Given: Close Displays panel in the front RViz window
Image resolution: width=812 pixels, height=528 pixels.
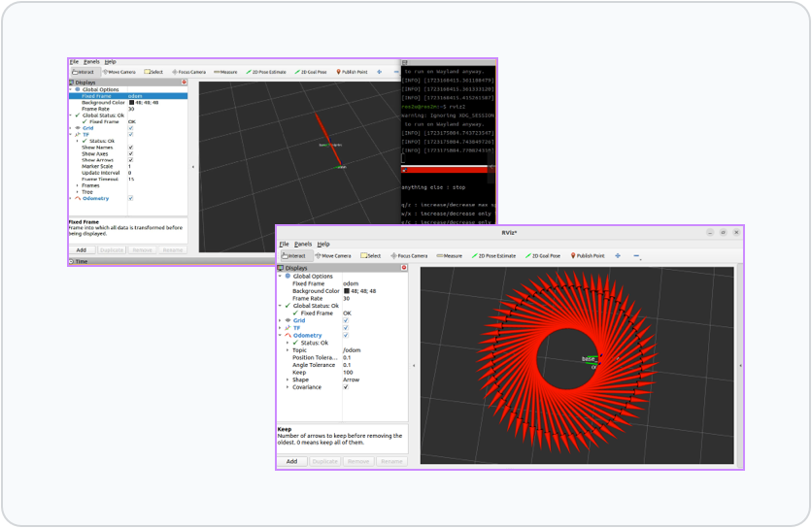Looking at the screenshot, I should click(405, 267).
